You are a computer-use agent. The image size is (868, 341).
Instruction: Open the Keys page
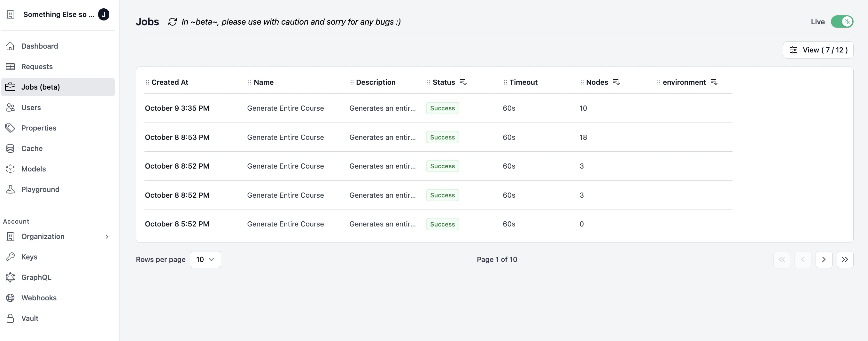29,257
